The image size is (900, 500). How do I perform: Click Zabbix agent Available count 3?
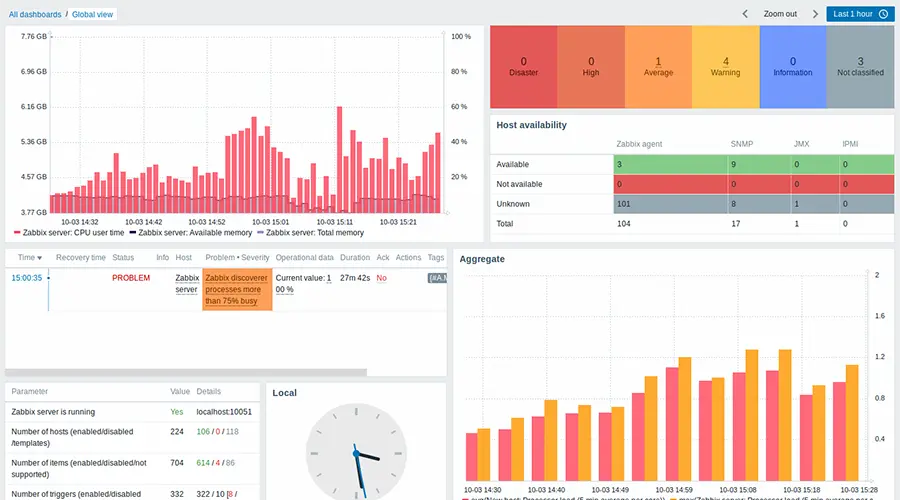click(x=619, y=164)
